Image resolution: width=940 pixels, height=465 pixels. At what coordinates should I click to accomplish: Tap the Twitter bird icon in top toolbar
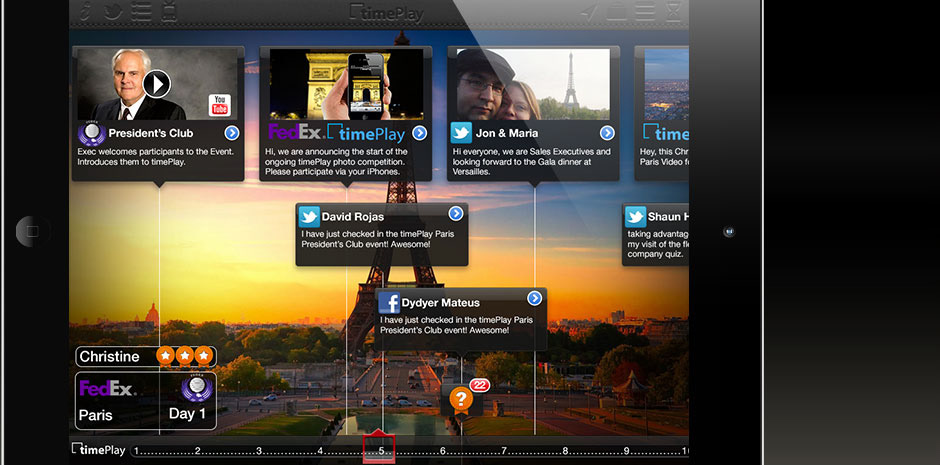(113, 11)
